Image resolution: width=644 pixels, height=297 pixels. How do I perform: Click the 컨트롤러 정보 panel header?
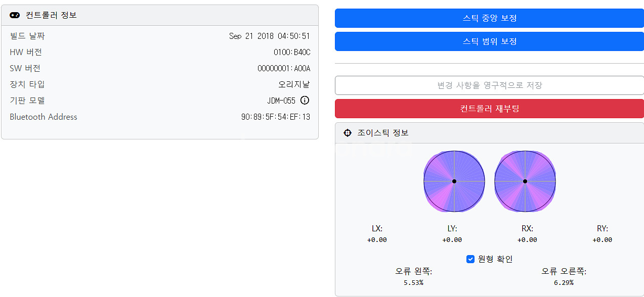point(160,15)
